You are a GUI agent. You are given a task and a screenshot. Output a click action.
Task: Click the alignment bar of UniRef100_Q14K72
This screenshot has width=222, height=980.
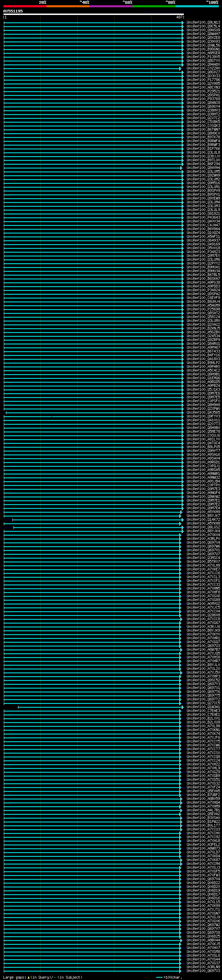click(98, 520)
